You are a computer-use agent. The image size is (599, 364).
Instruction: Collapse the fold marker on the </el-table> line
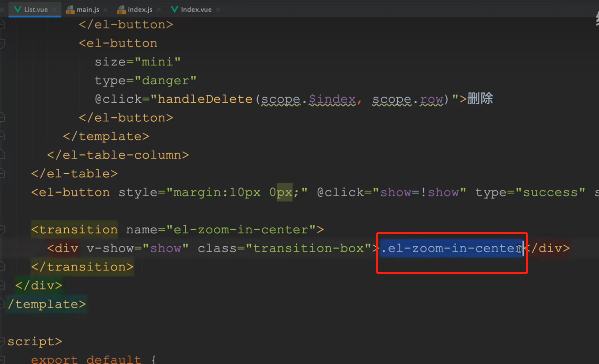click(x=2, y=174)
